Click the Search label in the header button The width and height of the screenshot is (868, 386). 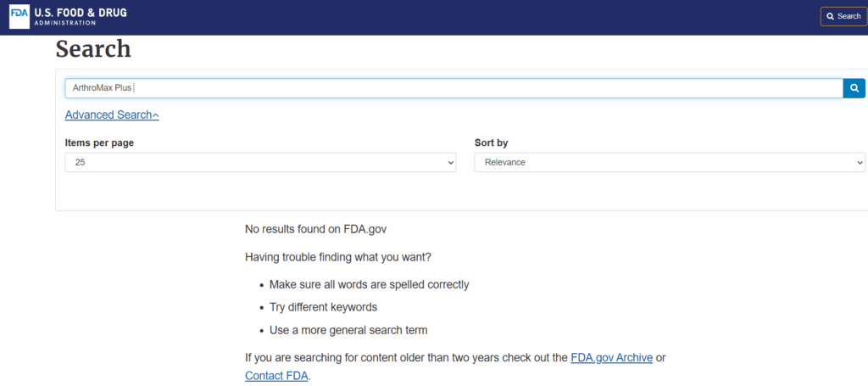click(849, 17)
